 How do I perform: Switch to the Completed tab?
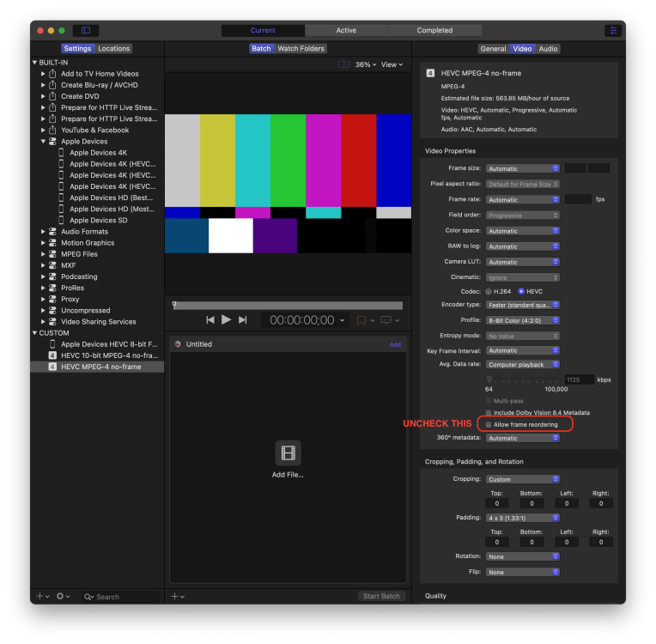pyautogui.click(x=434, y=30)
